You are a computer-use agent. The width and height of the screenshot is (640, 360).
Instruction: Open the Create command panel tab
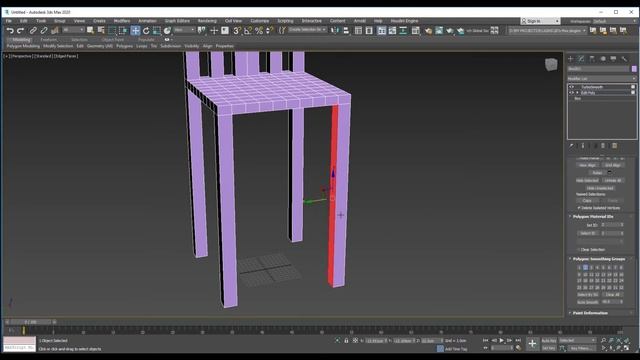click(x=571, y=59)
